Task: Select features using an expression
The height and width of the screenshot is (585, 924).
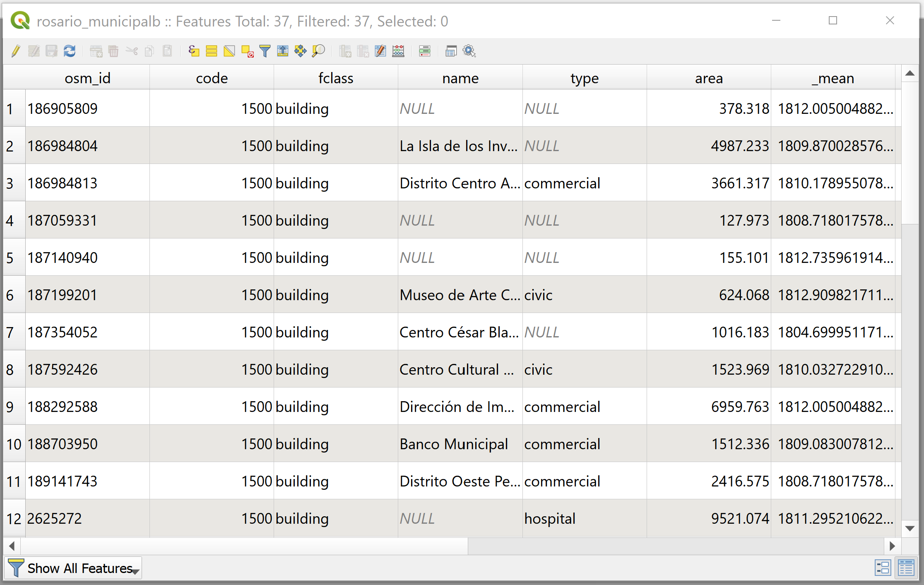Action: pos(194,51)
